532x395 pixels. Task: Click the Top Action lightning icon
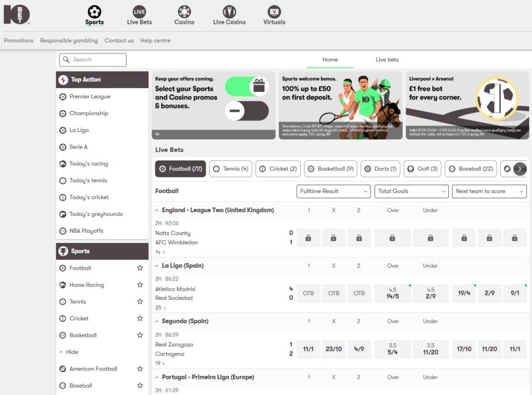click(x=63, y=80)
